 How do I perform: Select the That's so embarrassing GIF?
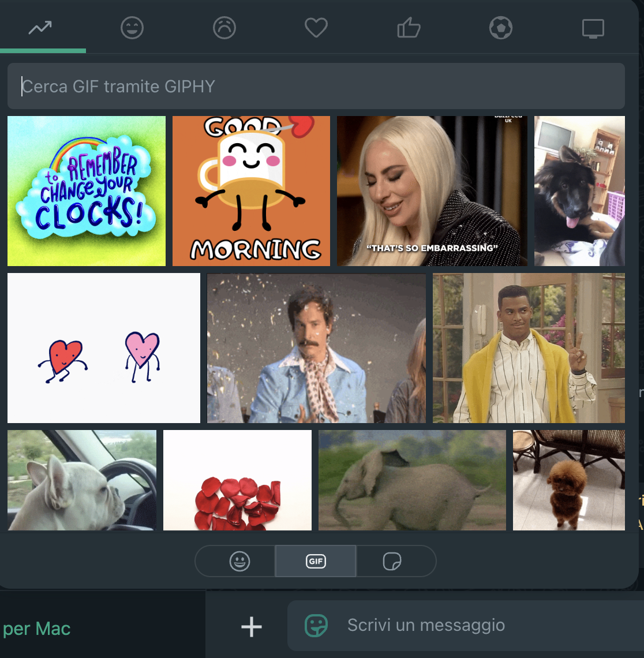point(432,191)
